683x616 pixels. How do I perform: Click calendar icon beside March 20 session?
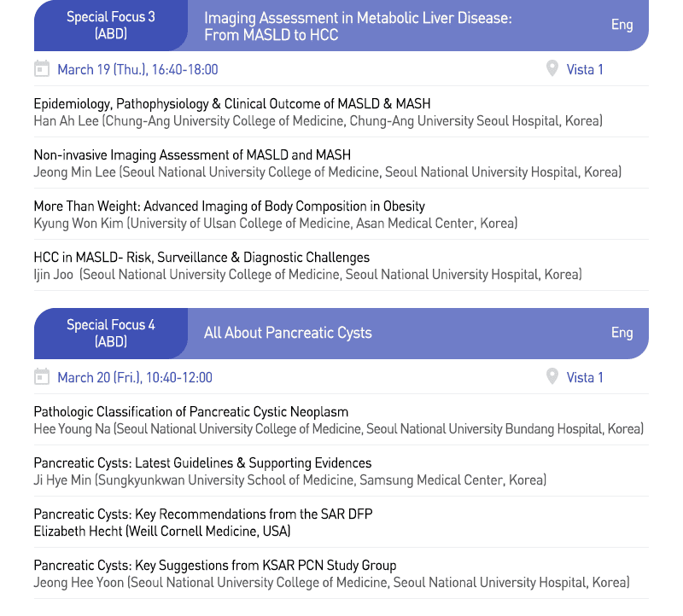click(41, 377)
